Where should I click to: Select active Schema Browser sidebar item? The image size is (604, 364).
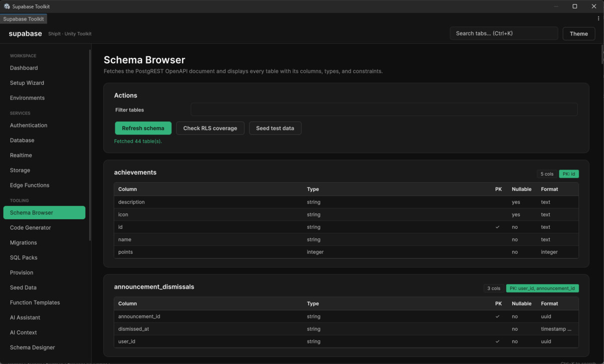click(44, 213)
